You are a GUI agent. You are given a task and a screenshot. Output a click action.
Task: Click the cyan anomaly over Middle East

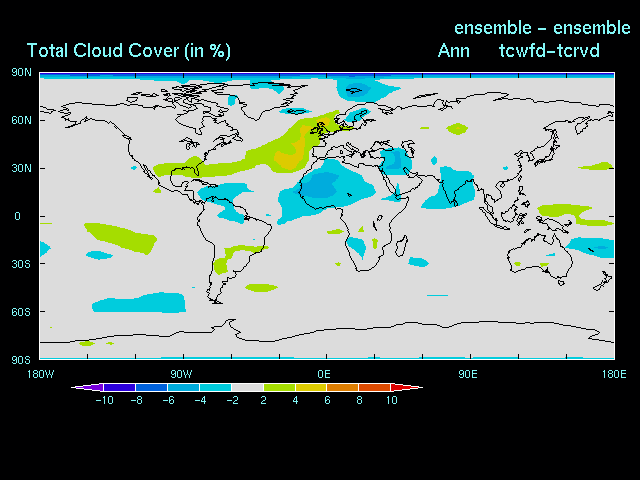[x=395, y=160]
